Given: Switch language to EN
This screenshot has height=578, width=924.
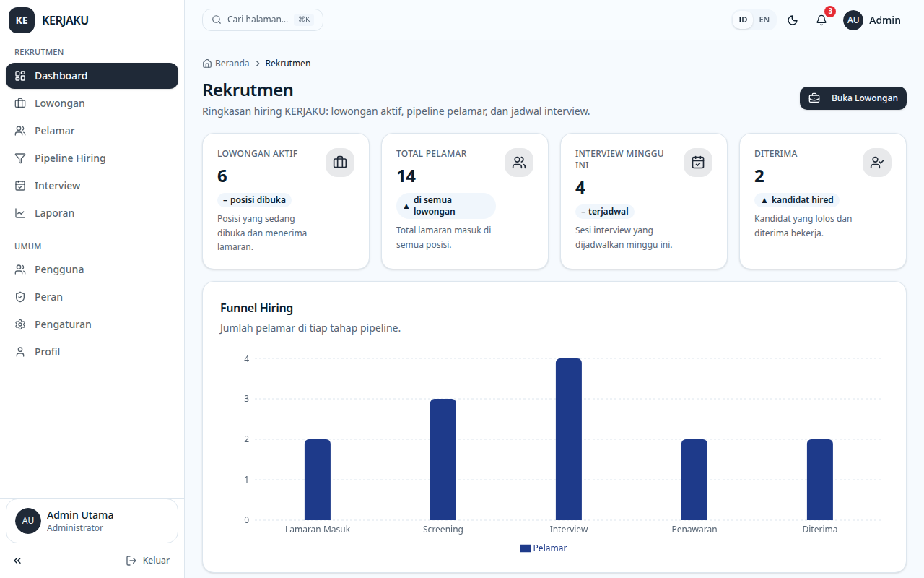Looking at the screenshot, I should tap(764, 20).
